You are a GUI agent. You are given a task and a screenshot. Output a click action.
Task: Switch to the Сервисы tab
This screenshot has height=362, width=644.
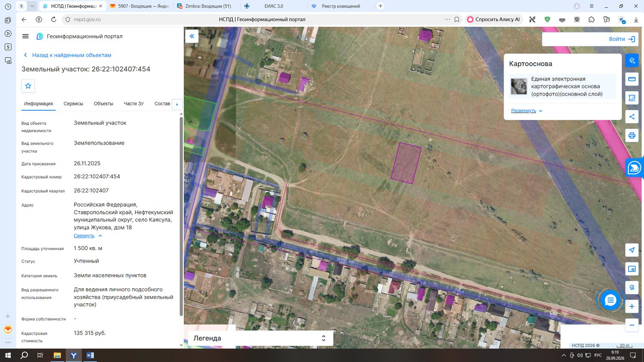tap(73, 104)
